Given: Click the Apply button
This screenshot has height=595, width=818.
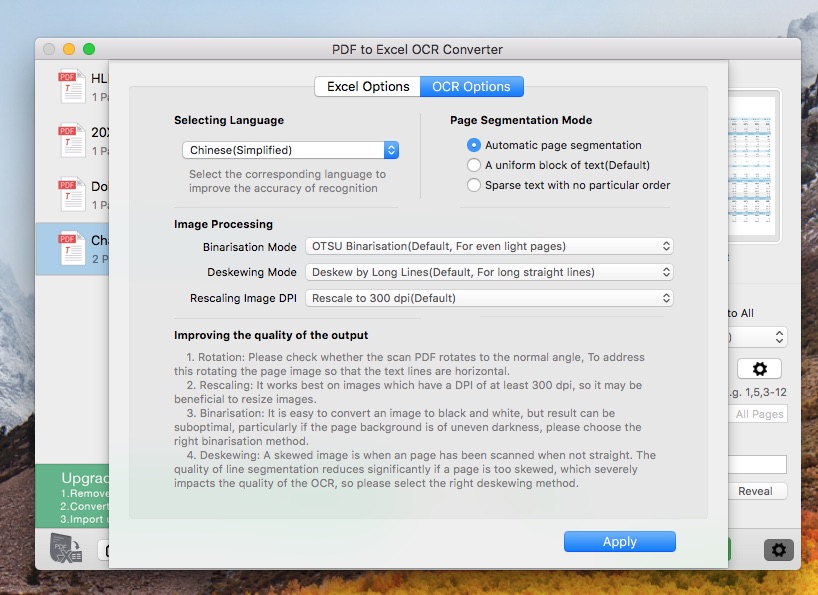Looking at the screenshot, I should pyautogui.click(x=620, y=542).
